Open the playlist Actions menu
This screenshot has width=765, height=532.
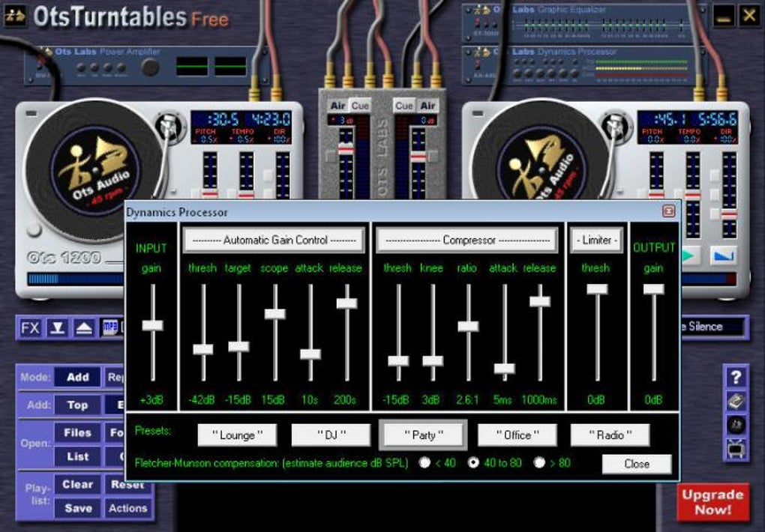pos(127,508)
